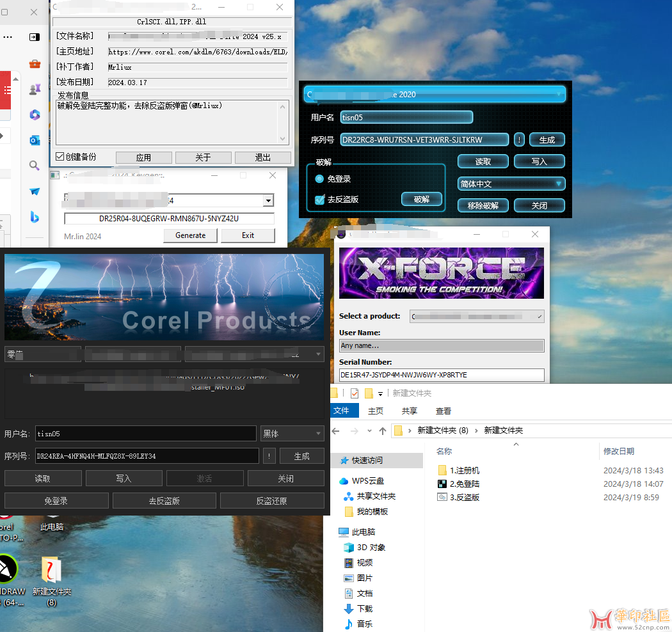Click the magnifier search icon in the sidebar
Screen dimensions: 672x632
pyautogui.click(x=35, y=166)
